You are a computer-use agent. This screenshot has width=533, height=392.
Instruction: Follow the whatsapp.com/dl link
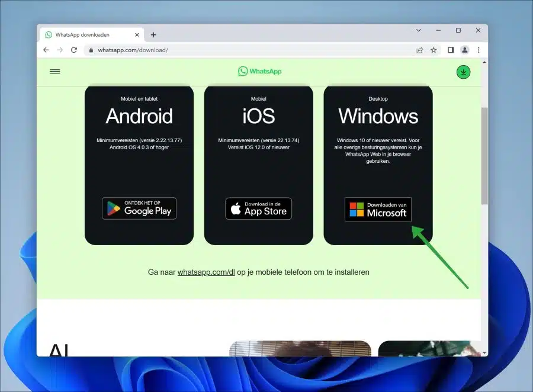coord(206,272)
